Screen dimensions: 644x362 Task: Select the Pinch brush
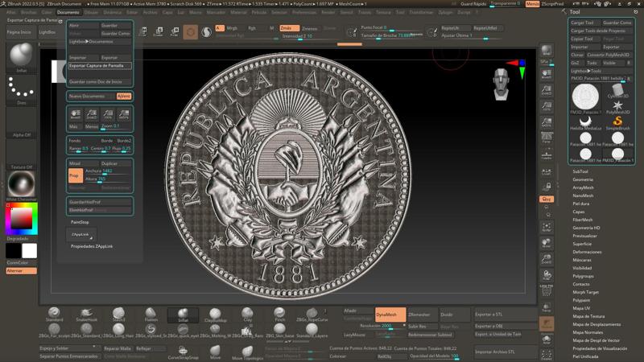[279, 315]
